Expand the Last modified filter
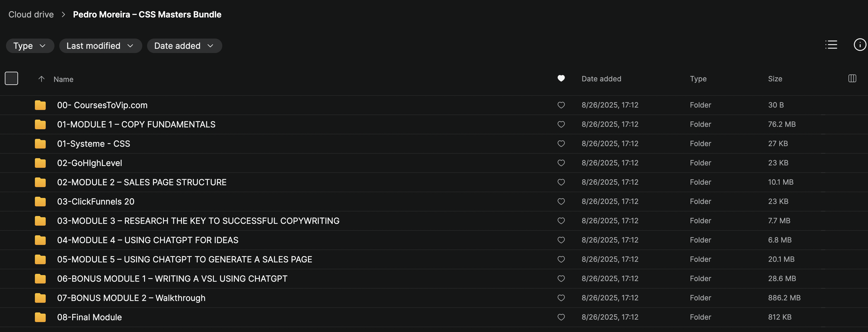This screenshot has height=332, width=868. (100, 46)
